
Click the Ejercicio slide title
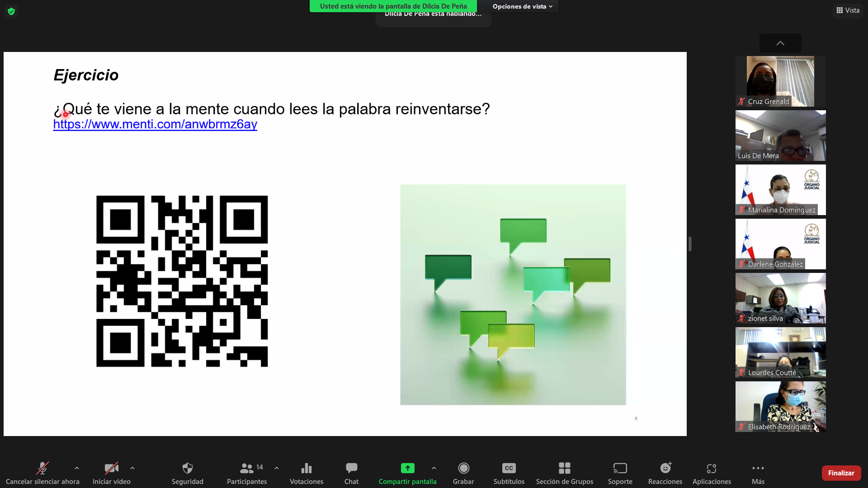click(86, 75)
